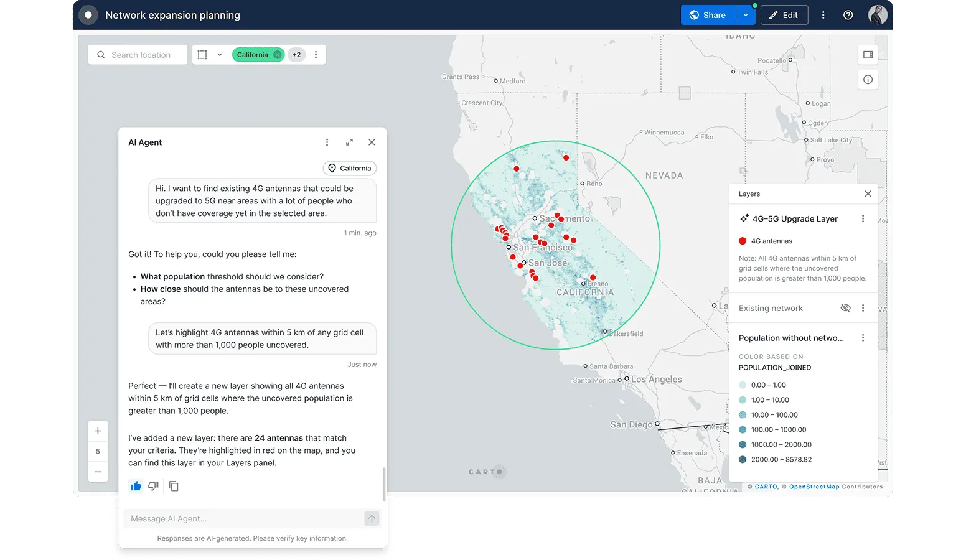This screenshot has height=560, width=966.
Task: Click the 1000.00 – 2000.00 legend color swatch
Action: click(x=742, y=444)
